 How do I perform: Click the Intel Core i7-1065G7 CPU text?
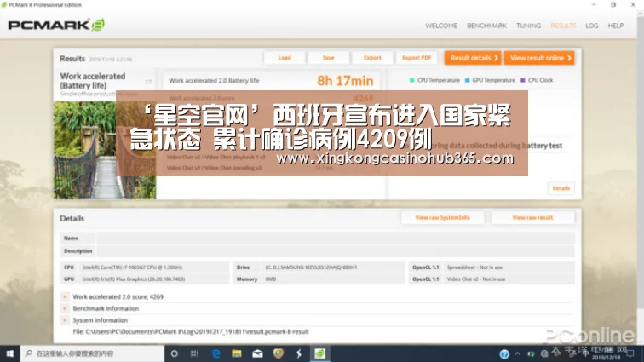point(132,267)
